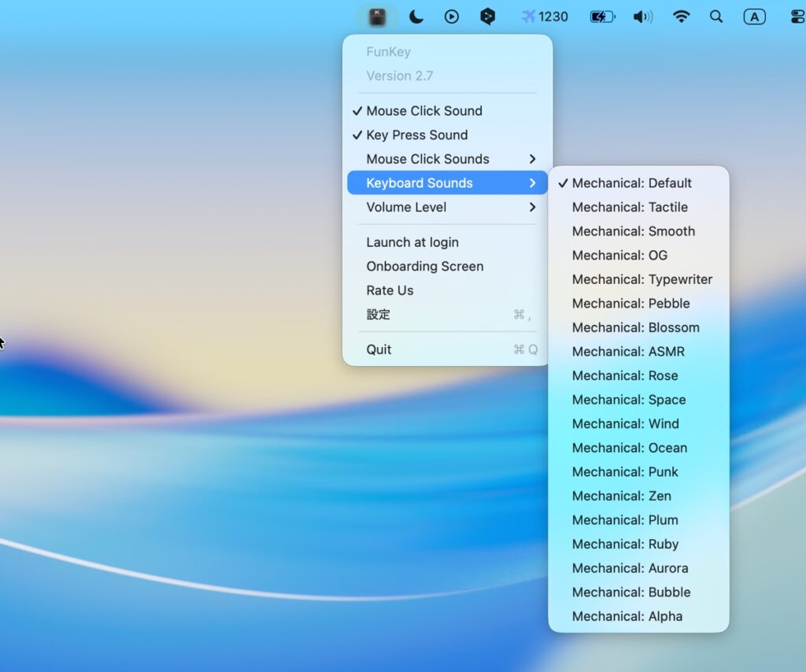Screen dimensions: 806x672
Task: Choose Mechanical: ASMR sound
Action: coord(628,352)
